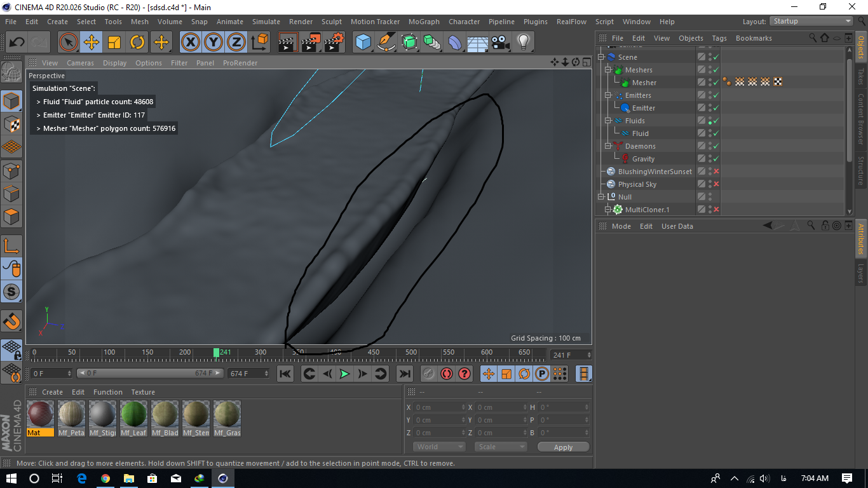Open the MoGraph menu
Screen dimensions: 868x488
pyautogui.click(x=424, y=22)
